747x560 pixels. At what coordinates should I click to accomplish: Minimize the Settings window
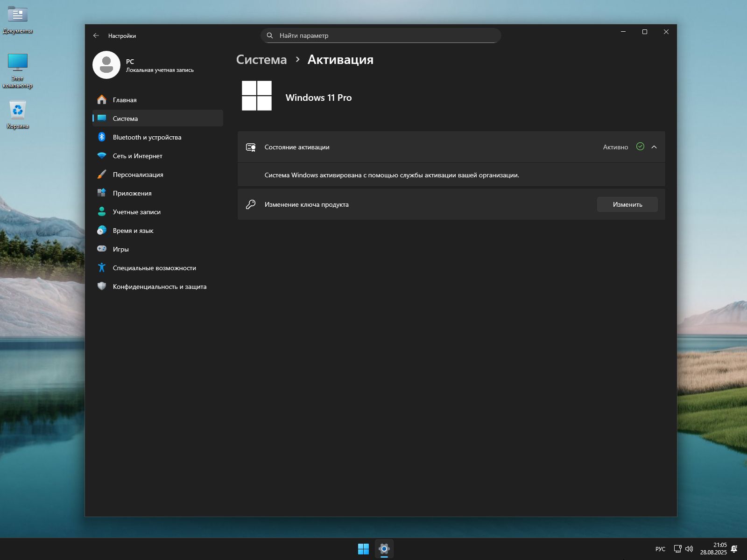pyautogui.click(x=623, y=32)
